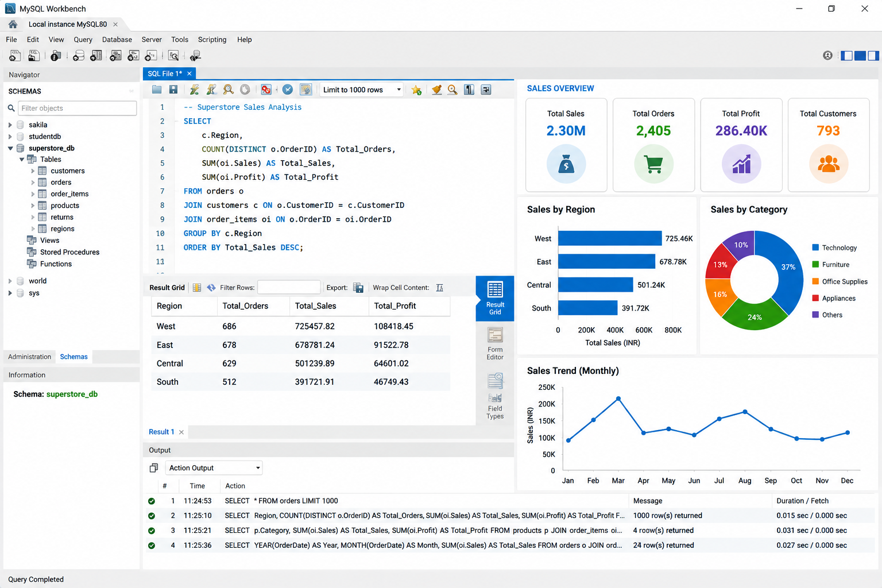Open the Server menu

pyautogui.click(x=152, y=40)
